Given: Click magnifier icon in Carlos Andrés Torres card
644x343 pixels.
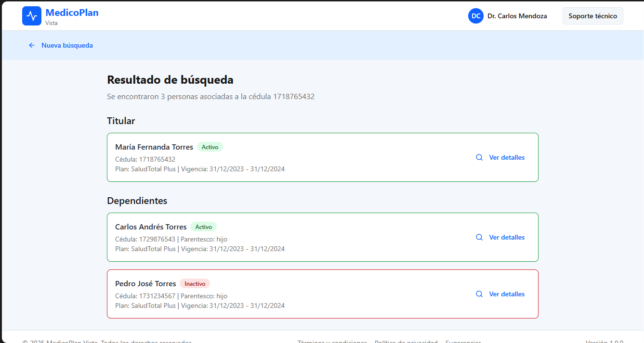Looking at the screenshot, I should [479, 237].
